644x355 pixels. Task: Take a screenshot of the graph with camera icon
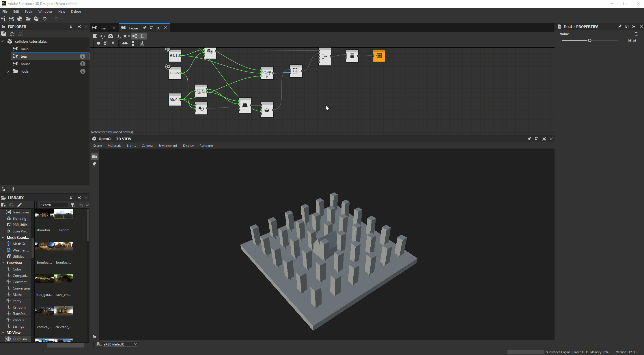tap(111, 36)
